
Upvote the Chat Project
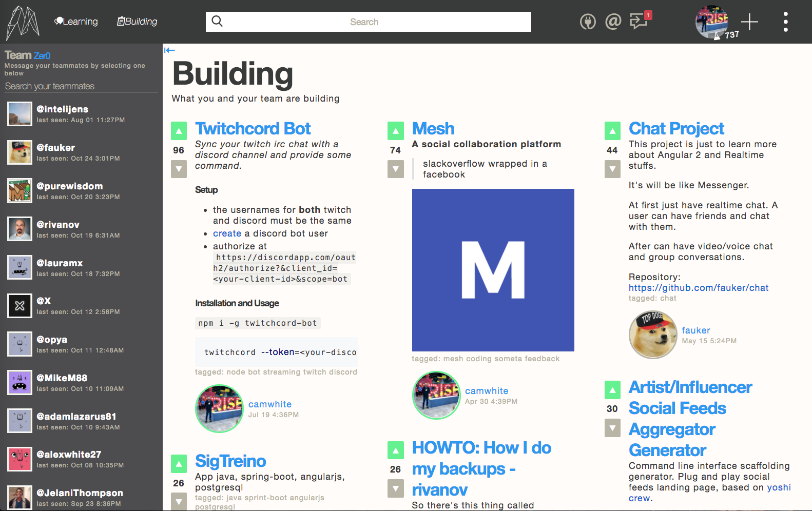[x=612, y=131]
